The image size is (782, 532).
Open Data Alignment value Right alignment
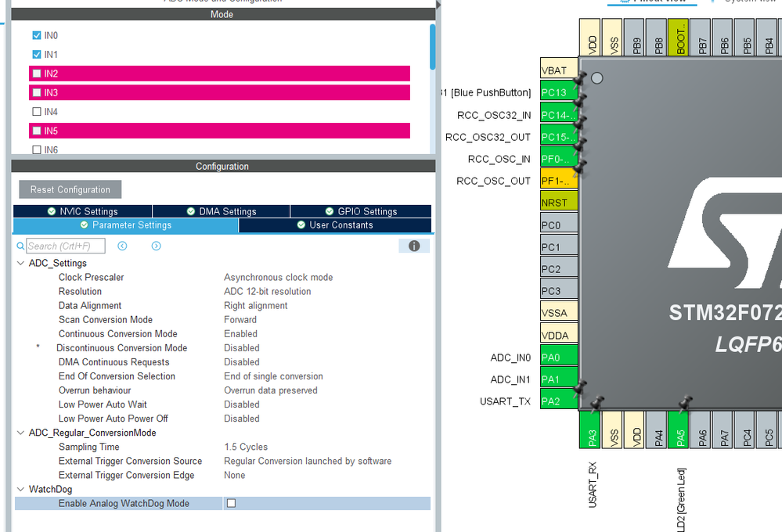(x=256, y=305)
